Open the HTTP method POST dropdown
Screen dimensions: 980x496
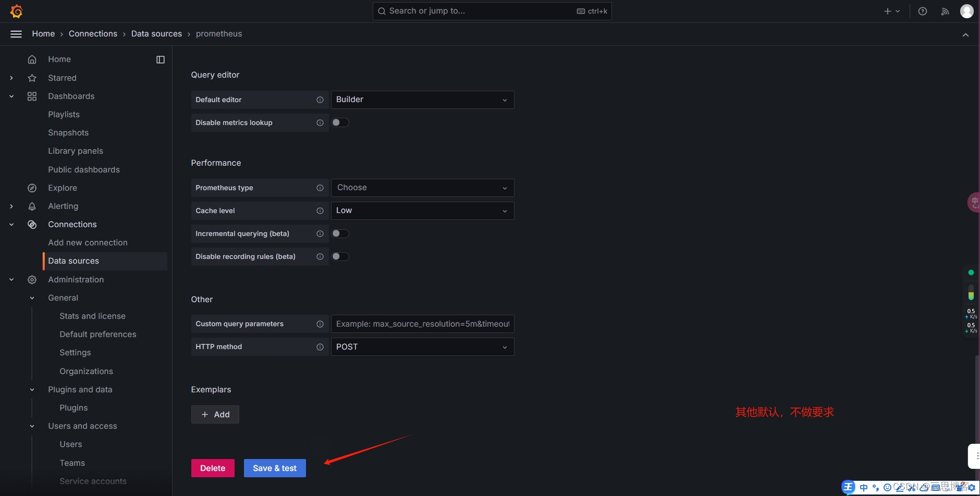point(423,346)
